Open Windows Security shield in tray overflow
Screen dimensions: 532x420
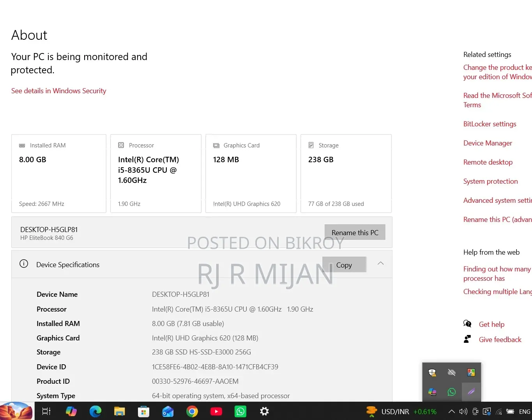tap(432, 372)
